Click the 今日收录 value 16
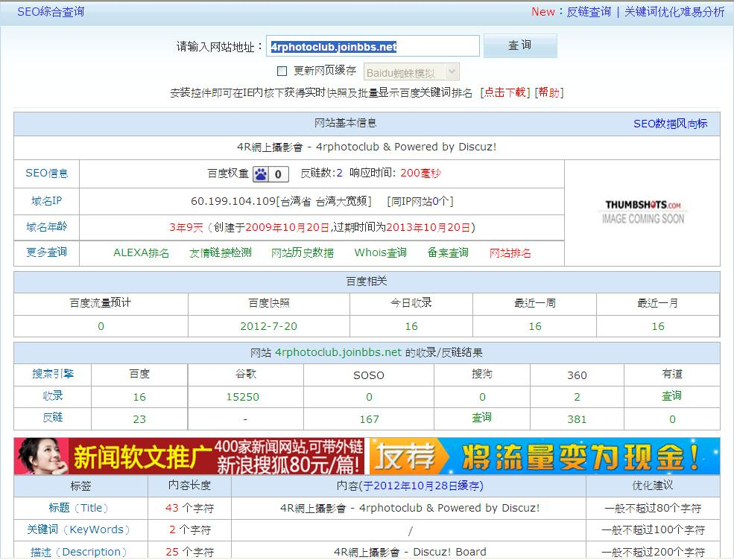The width and height of the screenshot is (734, 560). 411,327
